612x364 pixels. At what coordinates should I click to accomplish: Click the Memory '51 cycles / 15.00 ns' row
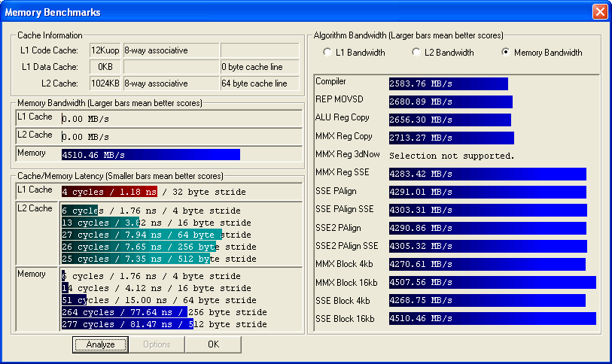159,300
